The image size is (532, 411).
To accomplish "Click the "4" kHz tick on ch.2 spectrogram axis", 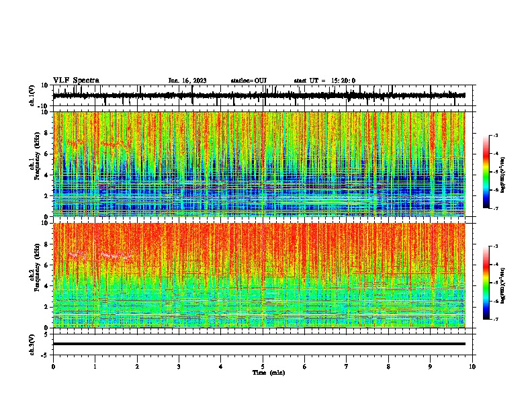I will point(46,286).
